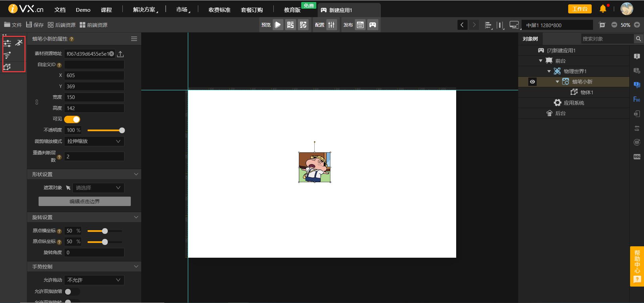Open the properties panel hamburger menu
Viewport: 644px width, 303px height.
(x=134, y=39)
